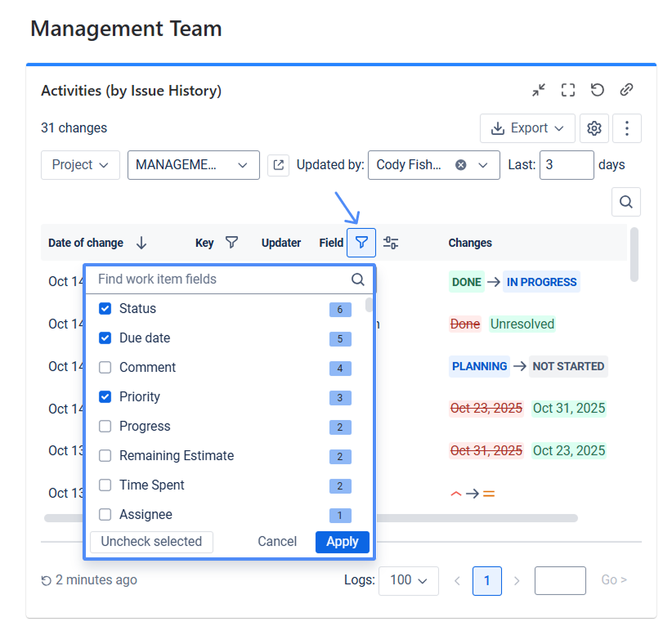
Task: Expand the Project type dropdown
Action: [x=80, y=165]
